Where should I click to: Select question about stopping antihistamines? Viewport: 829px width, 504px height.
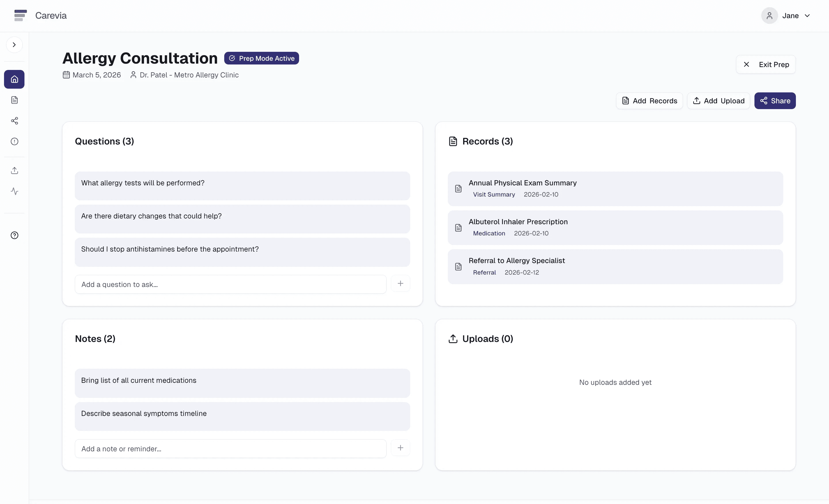click(242, 252)
